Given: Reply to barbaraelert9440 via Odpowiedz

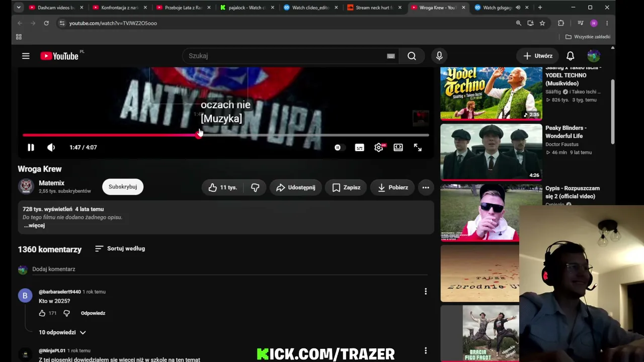Looking at the screenshot, I should (x=93, y=313).
